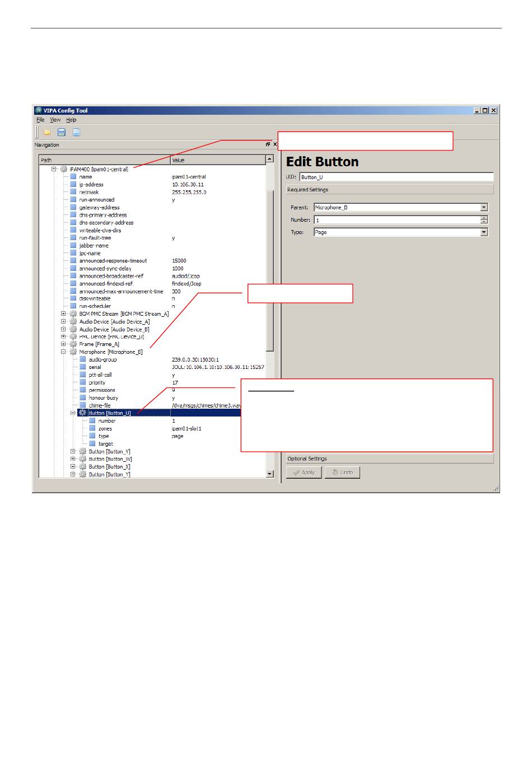This screenshot has width=532, height=772.
Task: Expand the Button_X node
Action: (73, 467)
